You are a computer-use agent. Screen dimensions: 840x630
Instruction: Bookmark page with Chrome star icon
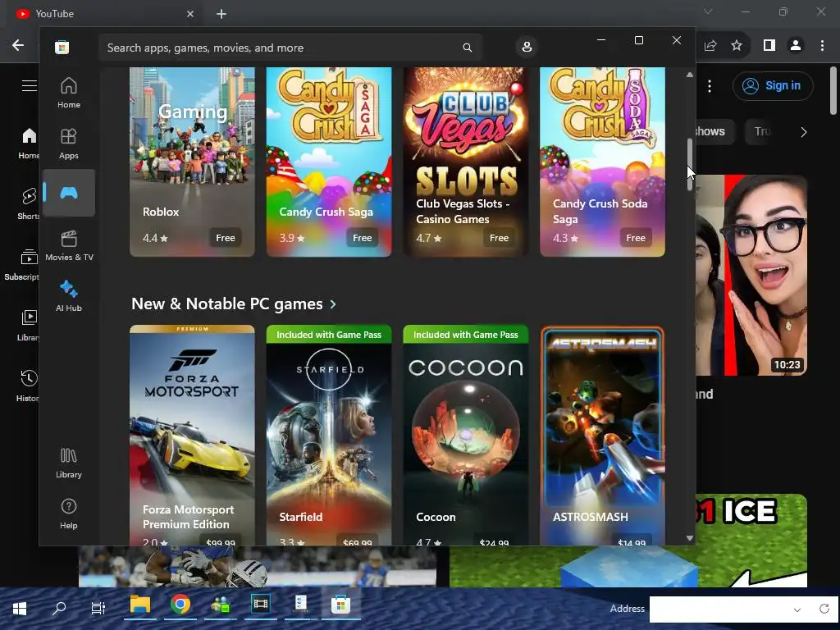(737, 46)
